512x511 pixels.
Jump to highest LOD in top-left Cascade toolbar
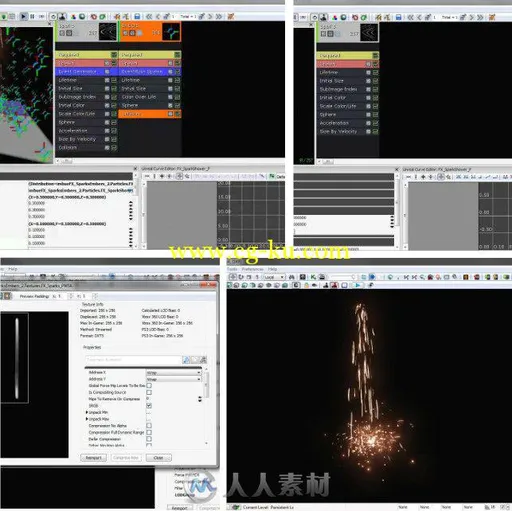tap(219, 16)
